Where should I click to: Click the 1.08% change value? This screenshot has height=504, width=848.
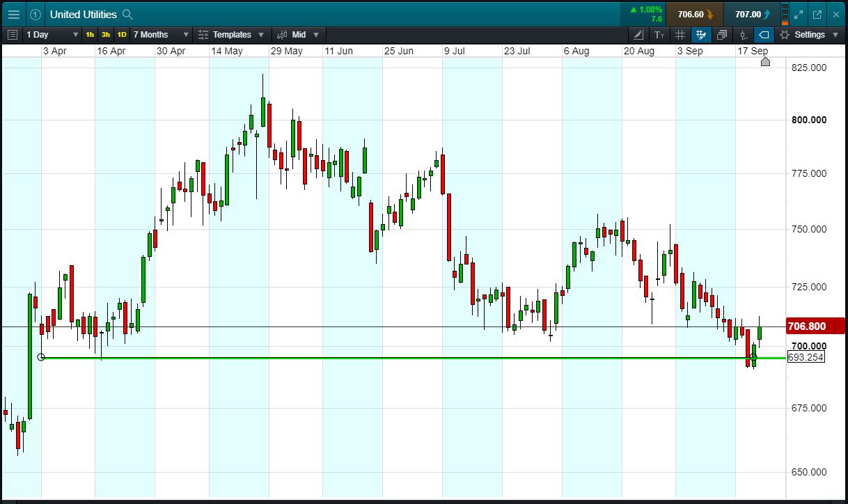[x=650, y=10]
